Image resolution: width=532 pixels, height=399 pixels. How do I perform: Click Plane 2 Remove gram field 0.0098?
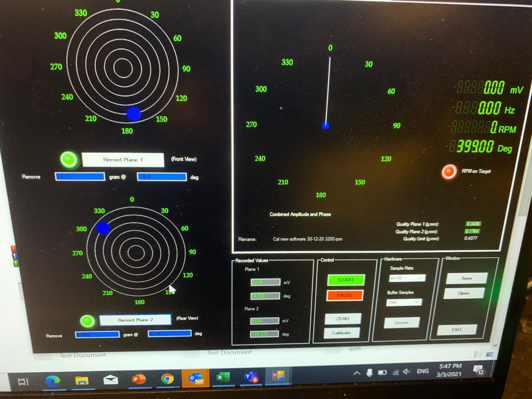[97, 334]
